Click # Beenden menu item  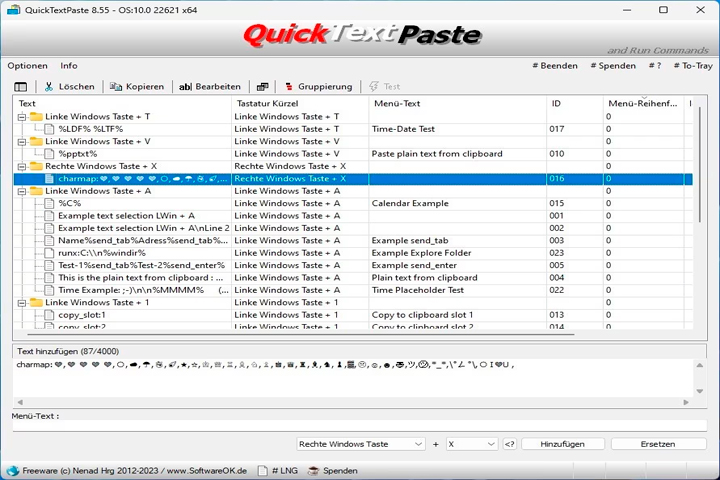coord(555,66)
